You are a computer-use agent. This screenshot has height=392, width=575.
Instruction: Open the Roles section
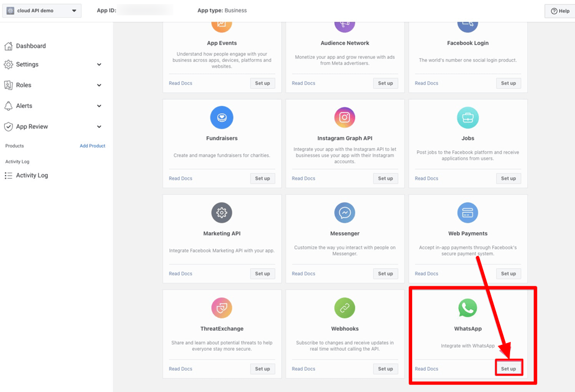tap(24, 85)
